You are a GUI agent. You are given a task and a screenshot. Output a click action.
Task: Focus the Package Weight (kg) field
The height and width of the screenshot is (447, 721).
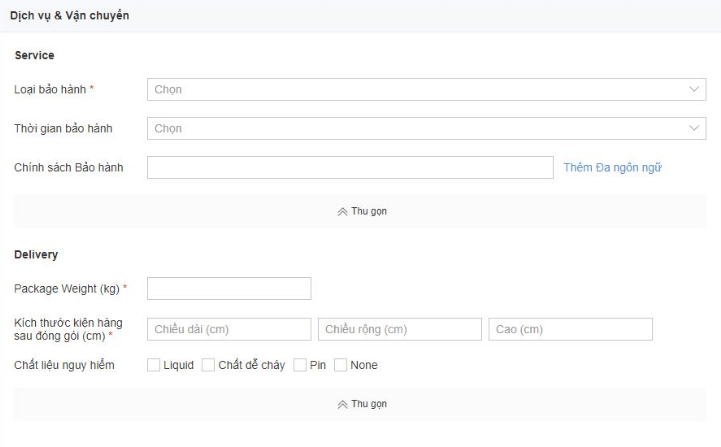click(229, 288)
